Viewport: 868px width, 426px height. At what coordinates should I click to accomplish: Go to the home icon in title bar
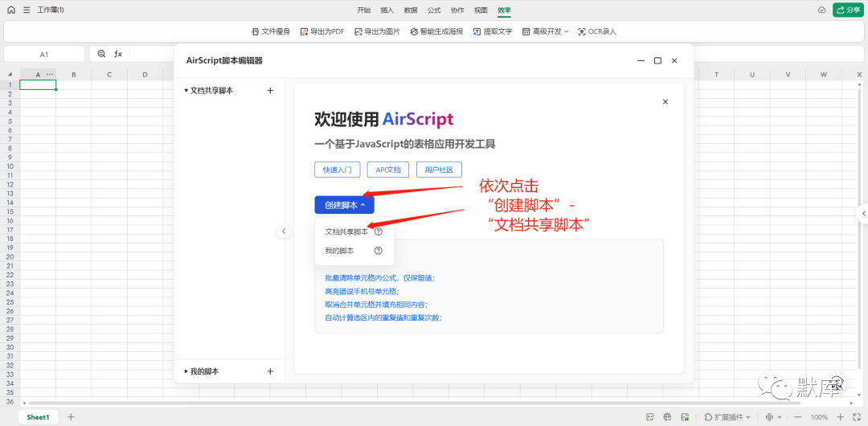tap(11, 10)
